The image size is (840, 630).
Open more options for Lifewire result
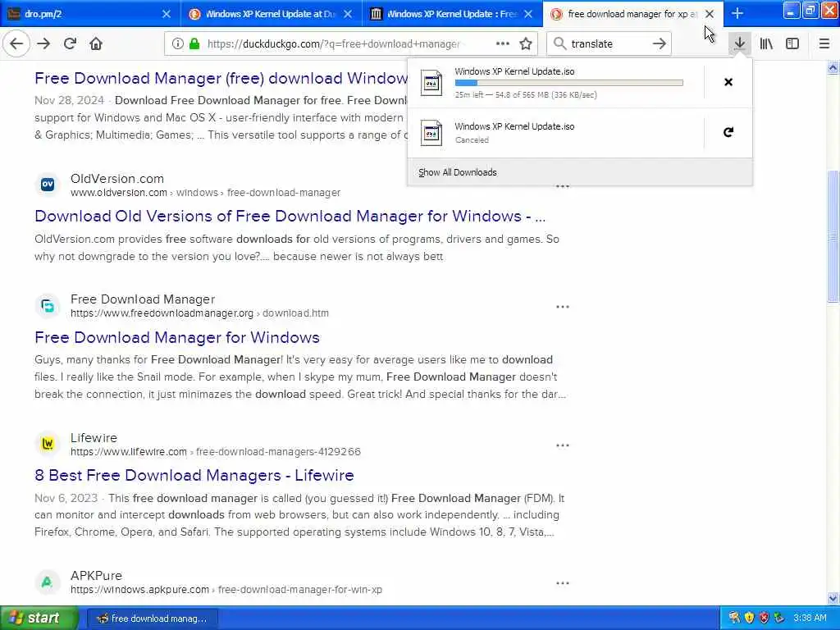pyautogui.click(x=563, y=445)
